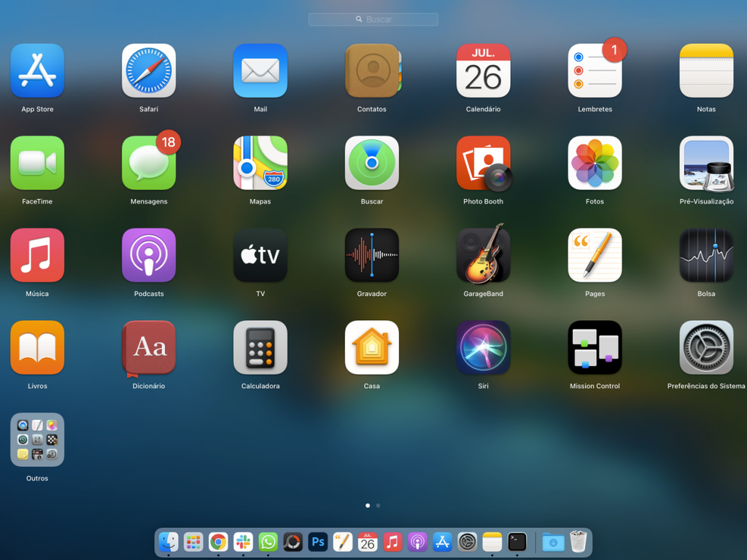
Task: Select first Launchpad page dot
Action: [368, 506]
